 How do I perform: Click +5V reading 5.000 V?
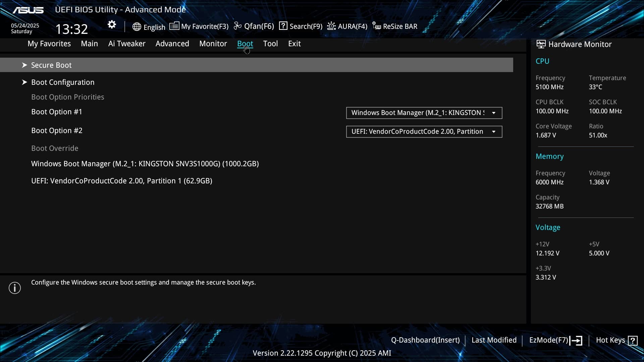tap(599, 253)
